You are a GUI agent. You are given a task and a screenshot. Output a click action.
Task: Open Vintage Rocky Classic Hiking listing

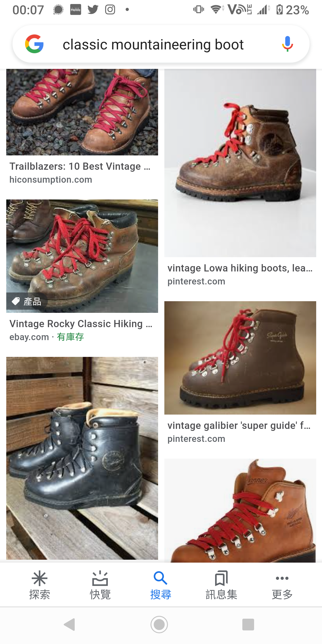tap(81, 324)
